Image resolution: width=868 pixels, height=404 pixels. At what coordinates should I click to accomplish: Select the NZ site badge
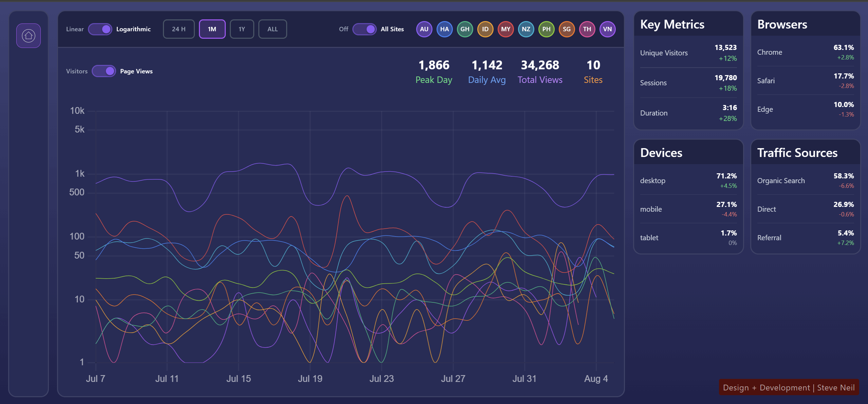click(x=526, y=29)
